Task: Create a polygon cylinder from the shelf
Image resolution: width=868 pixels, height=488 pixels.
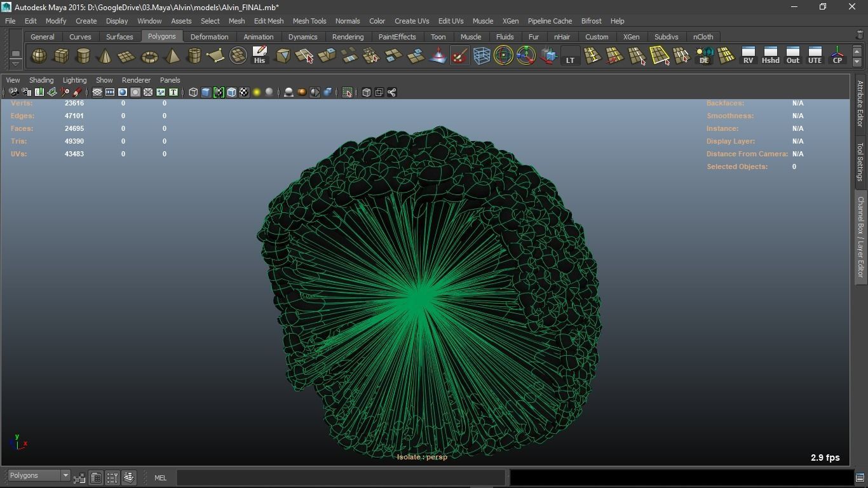Action: pyautogui.click(x=83, y=56)
